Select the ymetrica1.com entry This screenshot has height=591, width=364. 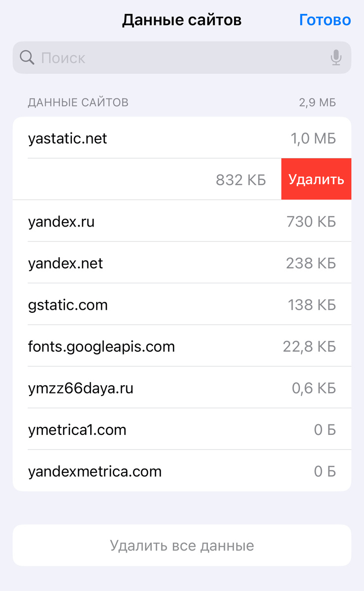182,429
